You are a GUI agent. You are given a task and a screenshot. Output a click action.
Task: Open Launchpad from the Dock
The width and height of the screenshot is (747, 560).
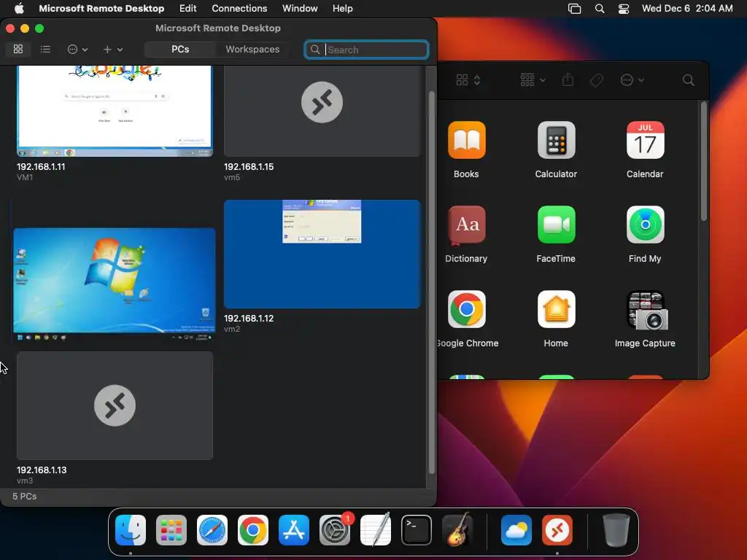point(171,530)
